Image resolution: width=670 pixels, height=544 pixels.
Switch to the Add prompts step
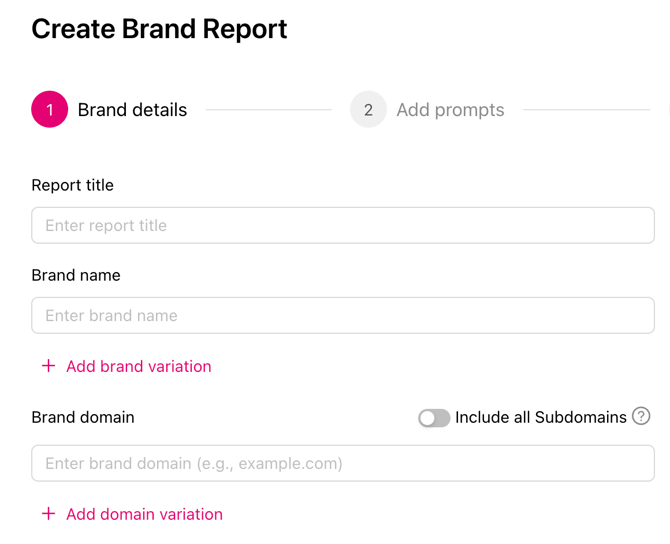[450, 110]
